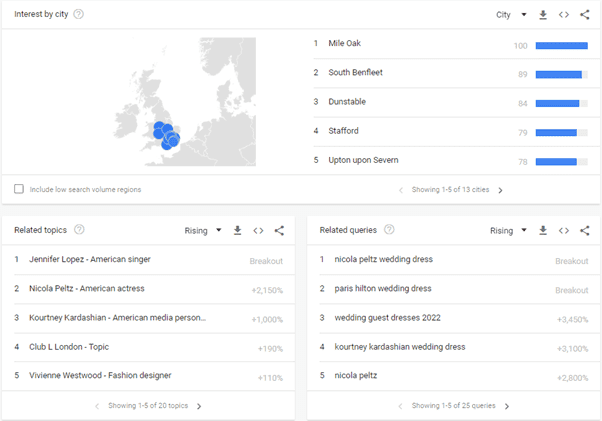The image size is (602, 421).
Task: Open the City region type dropdown
Action: pyautogui.click(x=511, y=15)
